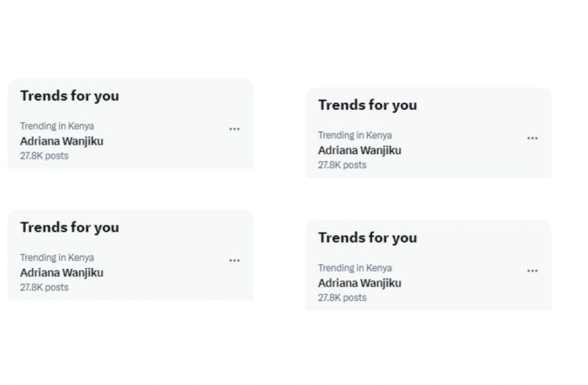Click the top-right card's "Trends for you" heading
This screenshot has height=385, width=588.
coord(368,105)
